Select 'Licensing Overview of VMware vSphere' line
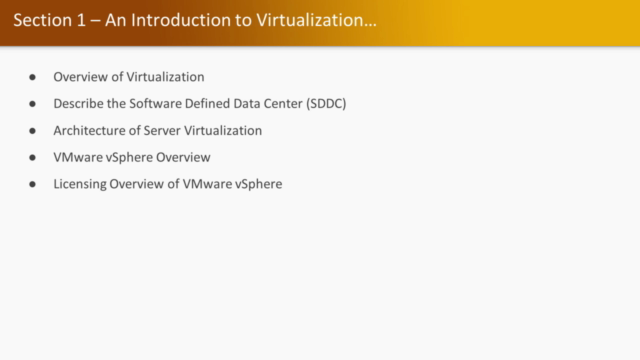 click(x=168, y=184)
